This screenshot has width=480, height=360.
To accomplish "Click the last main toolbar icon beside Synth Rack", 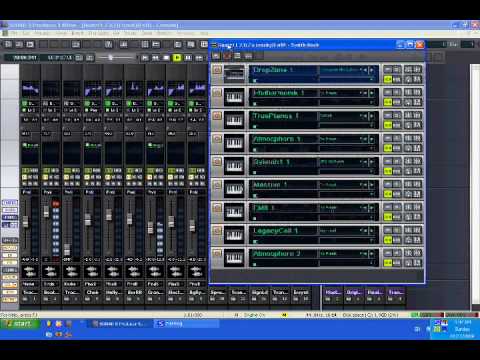I will click(204, 44).
